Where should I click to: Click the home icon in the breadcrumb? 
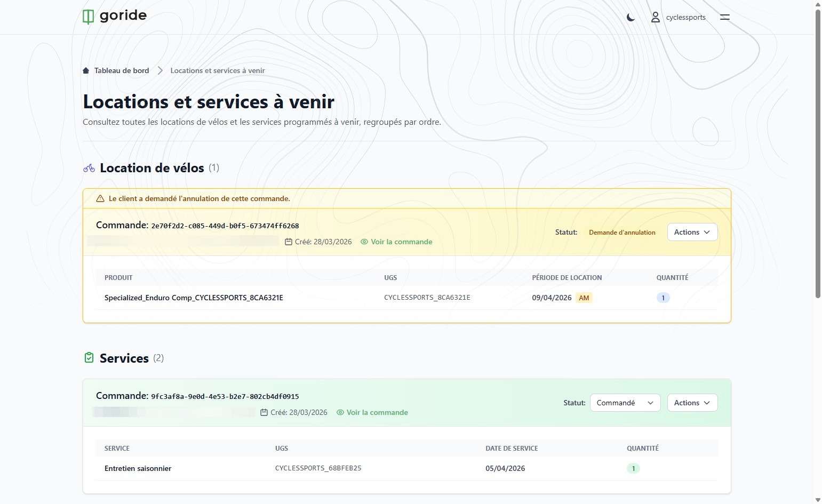click(x=86, y=70)
